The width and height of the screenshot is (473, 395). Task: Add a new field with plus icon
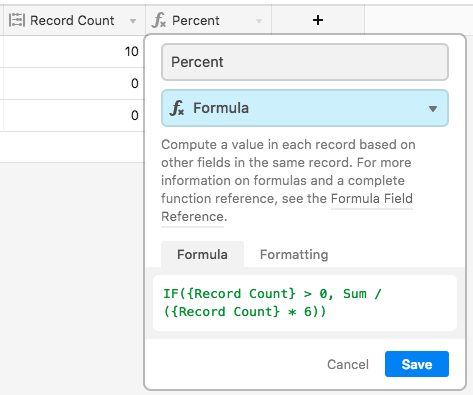pyautogui.click(x=318, y=20)
